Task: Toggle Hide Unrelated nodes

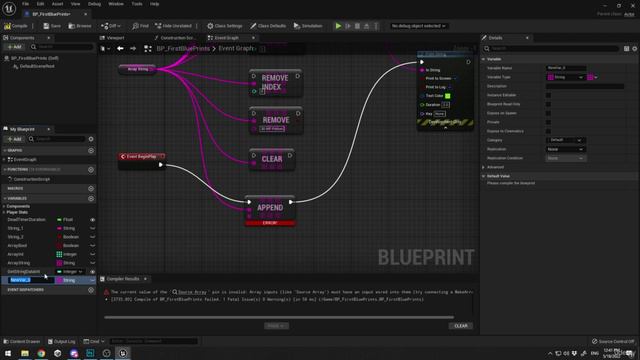Action: click(x=173, y=26)
